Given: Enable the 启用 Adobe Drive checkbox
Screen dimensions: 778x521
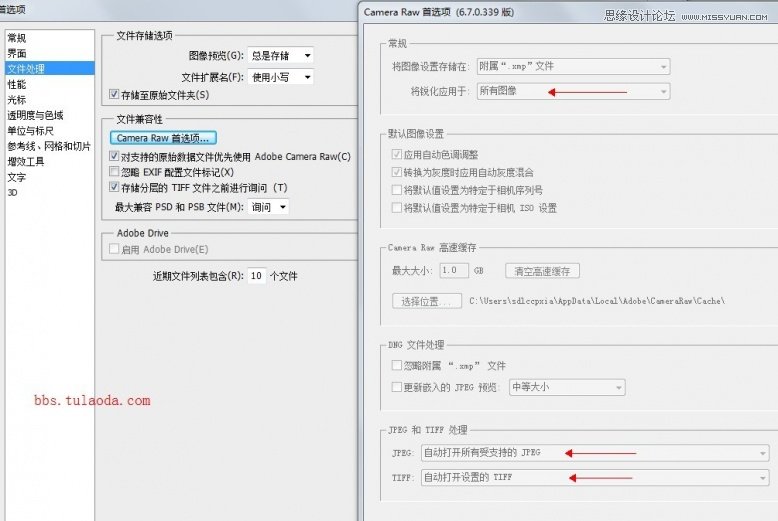Looking at the screenshot, I should point(114,249).
